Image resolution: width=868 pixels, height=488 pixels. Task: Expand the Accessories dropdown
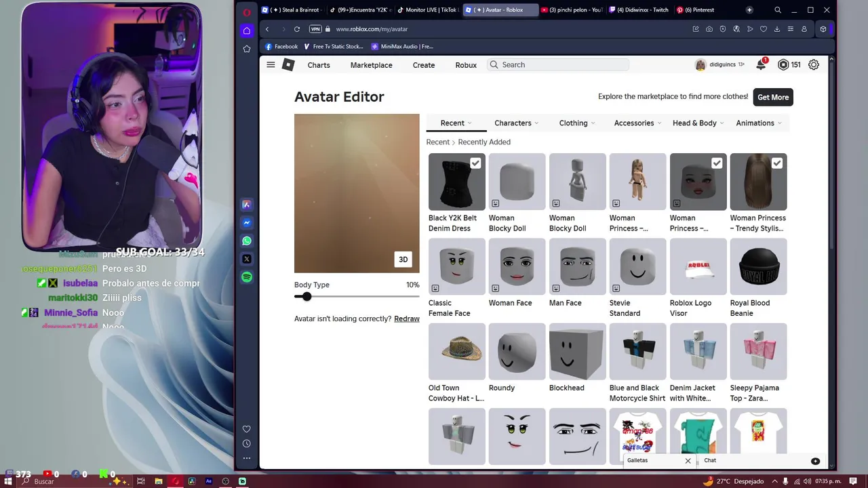pos(637,123)
